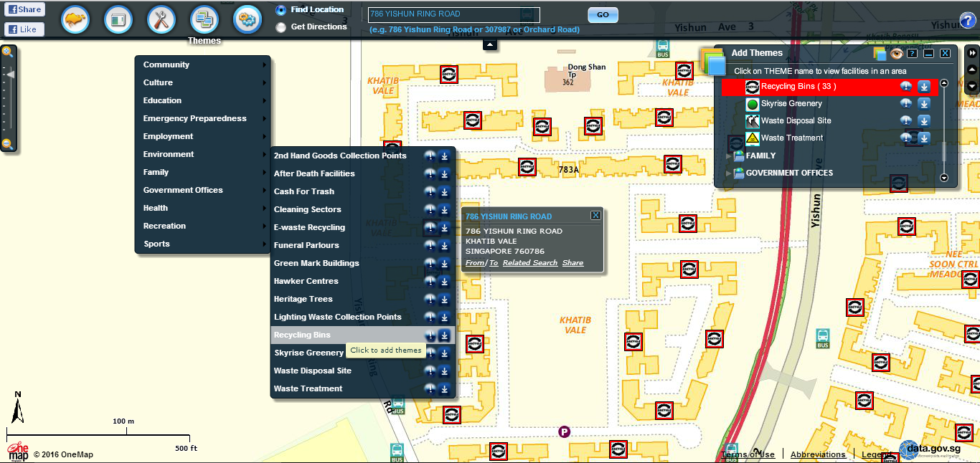
Task: Open the settings gear toolbar icon
Action: coord(248,20)
